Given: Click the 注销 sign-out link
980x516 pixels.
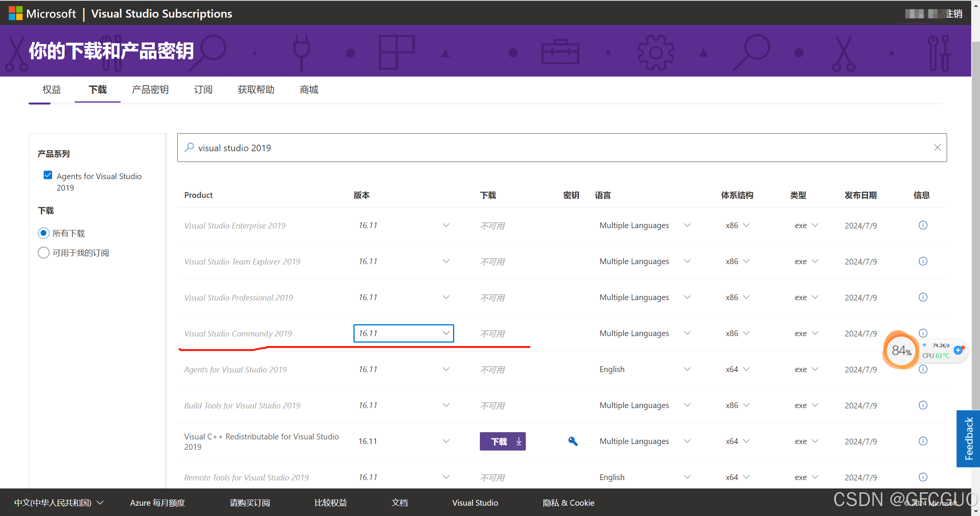Looking at the screenshot, I should pos(954,14).
